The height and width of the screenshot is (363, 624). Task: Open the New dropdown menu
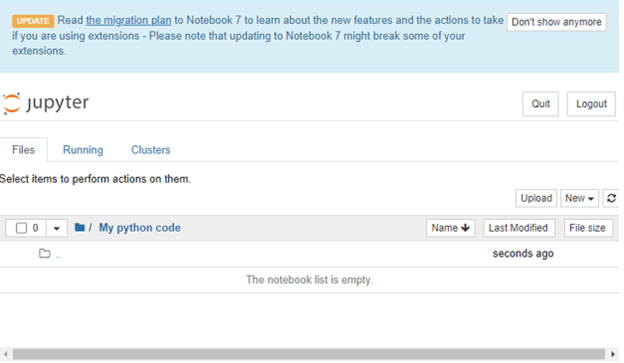pyautogui.click(x=579, y=198)
